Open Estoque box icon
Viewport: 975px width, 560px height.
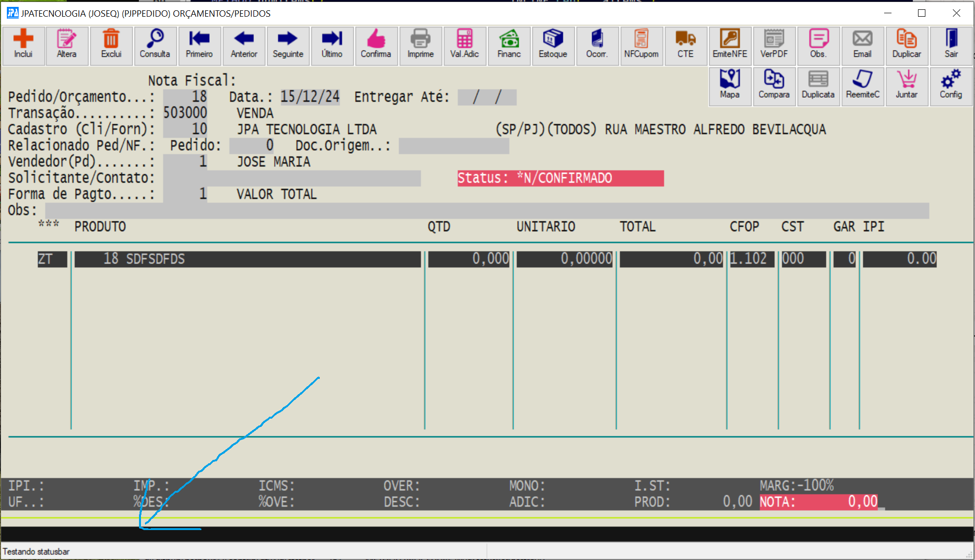553,39
